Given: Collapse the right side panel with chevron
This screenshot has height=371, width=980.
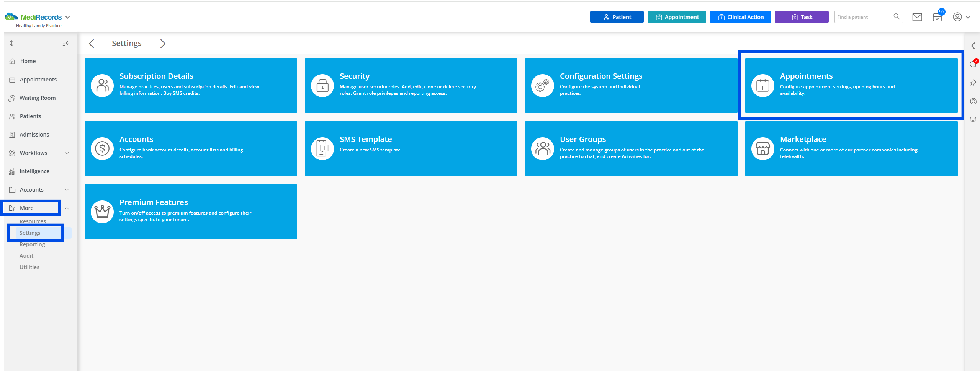Looking at the screenshot, I should pos(973,46).
